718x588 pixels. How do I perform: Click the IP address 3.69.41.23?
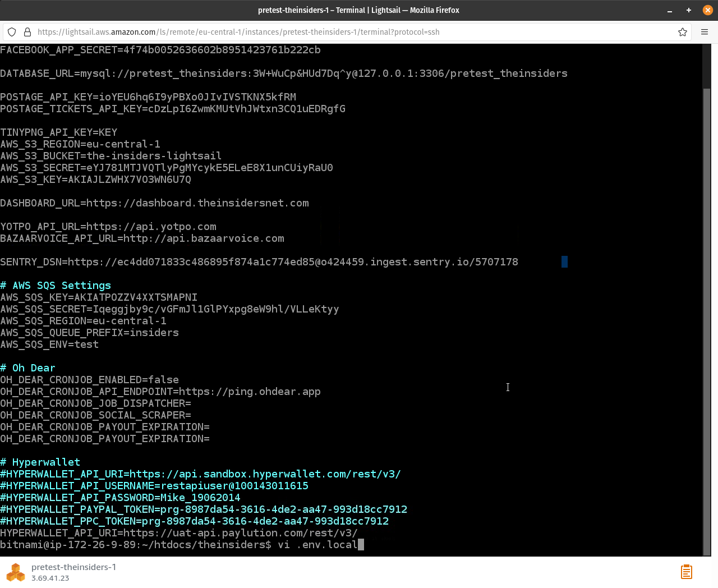coord(50,578)
